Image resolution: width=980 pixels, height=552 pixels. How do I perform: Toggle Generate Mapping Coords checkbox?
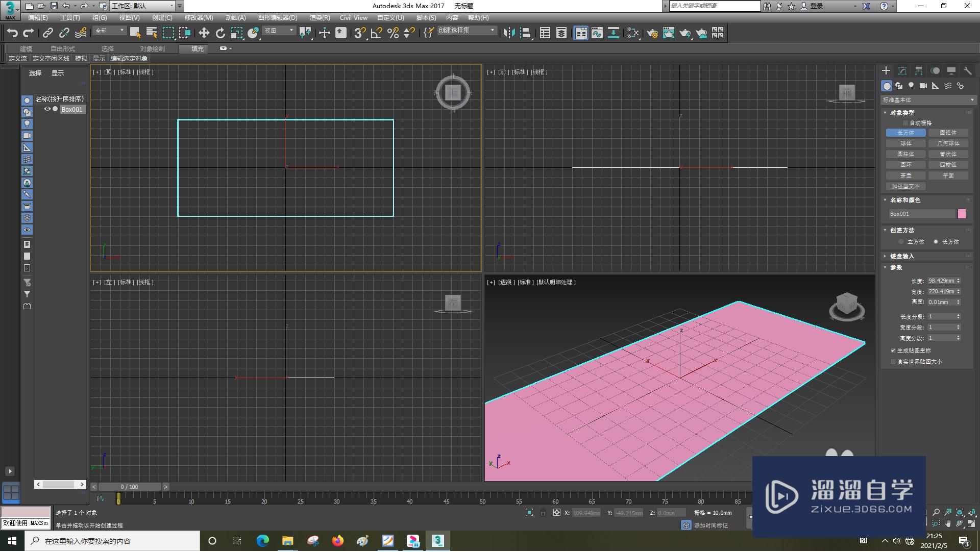click(893, 350)
